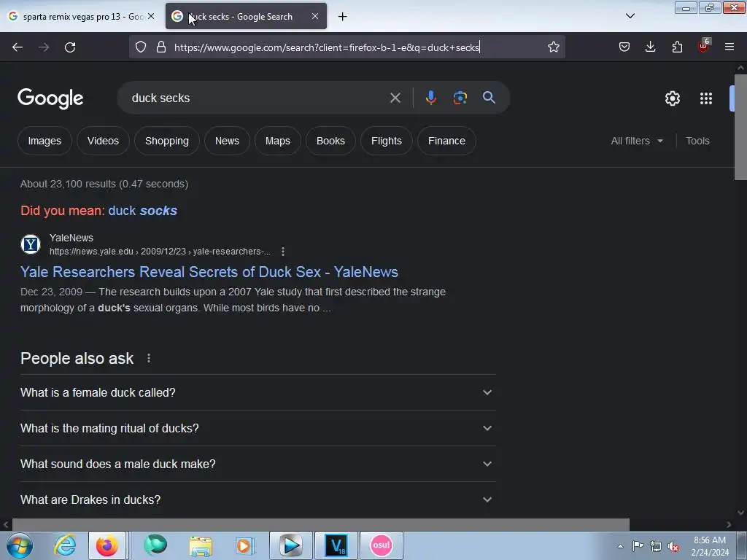Filter results by News
Screen dimensions: 747x560
227,141
